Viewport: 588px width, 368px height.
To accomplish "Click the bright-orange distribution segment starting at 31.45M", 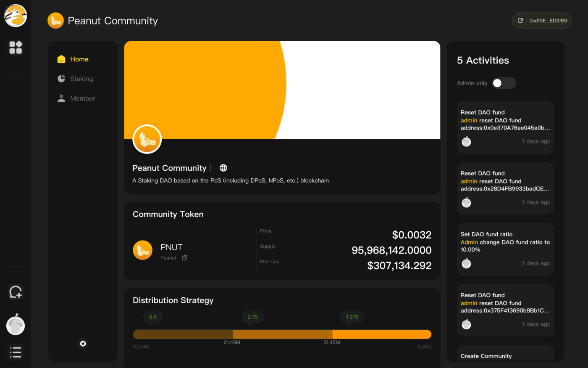I will 382,334.
